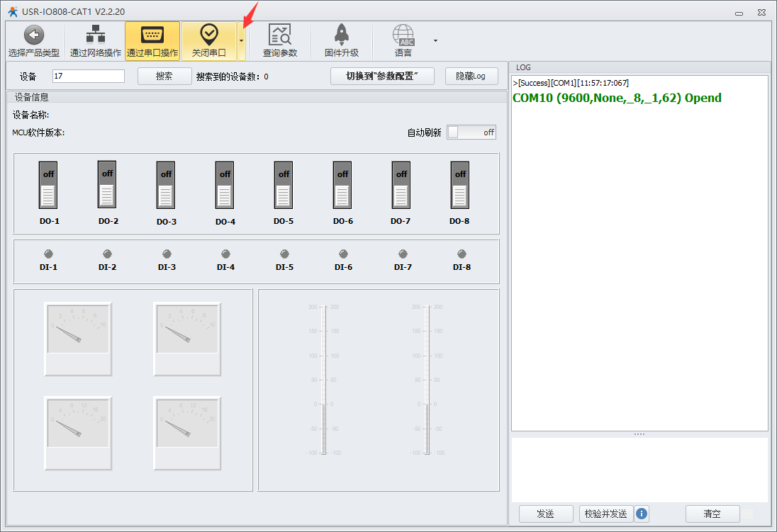Switch on the DO-1 output toggle
This screenshot has width=777, height=532.
pyautogui.click(x=48, y=185)
